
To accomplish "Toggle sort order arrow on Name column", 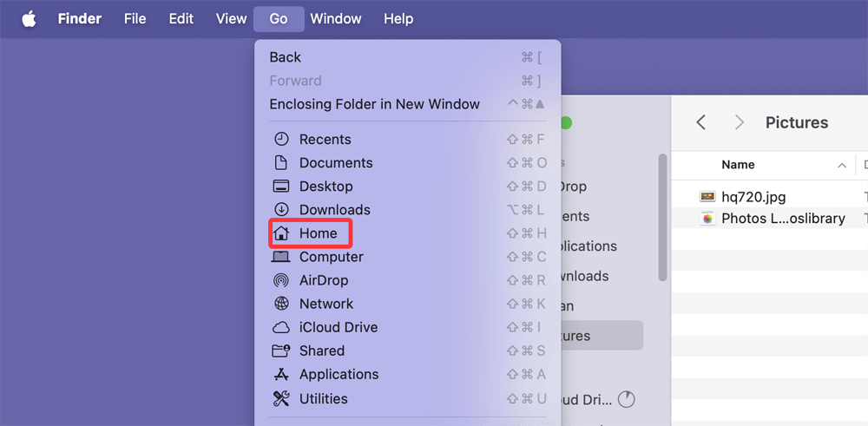I will click(842, 166).
